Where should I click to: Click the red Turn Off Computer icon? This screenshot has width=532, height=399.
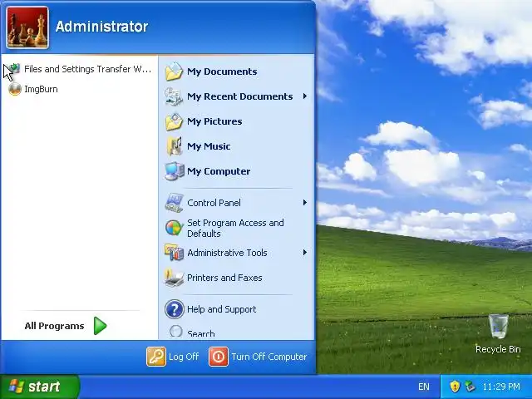coord(219,357)
